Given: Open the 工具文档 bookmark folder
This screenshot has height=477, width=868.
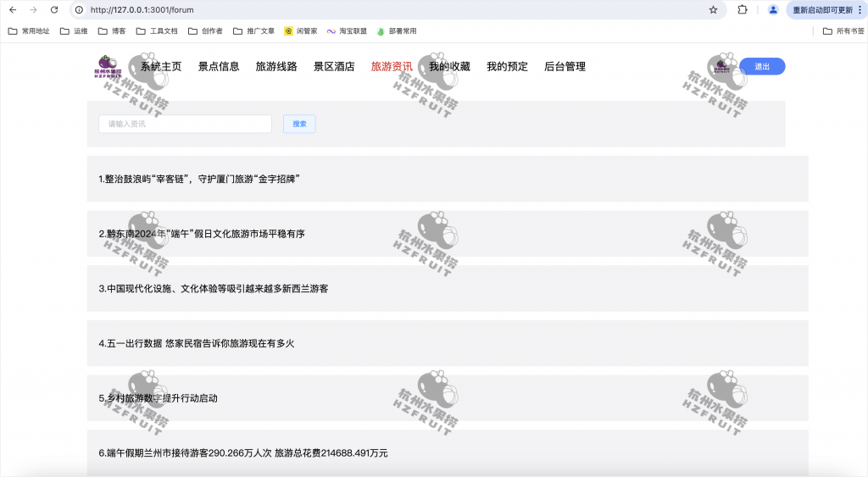Looking at the screenshot, I should point(157,31).
